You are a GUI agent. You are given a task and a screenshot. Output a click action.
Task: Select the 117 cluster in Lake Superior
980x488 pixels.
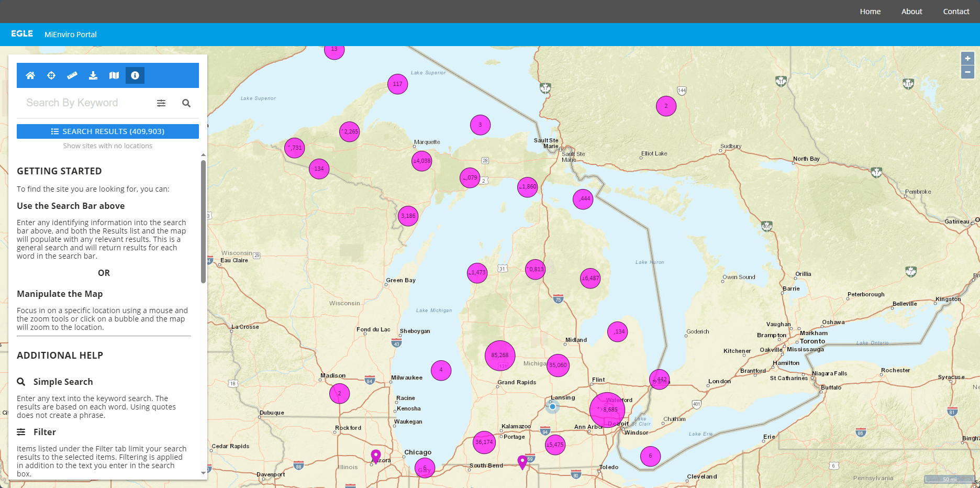pos(398,84)
